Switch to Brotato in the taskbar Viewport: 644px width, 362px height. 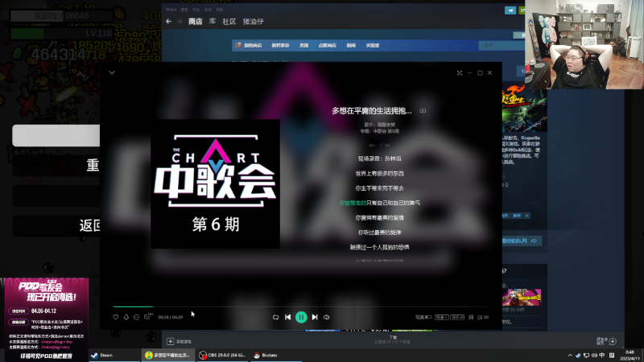pyautogui.click(x=276, y=355)
